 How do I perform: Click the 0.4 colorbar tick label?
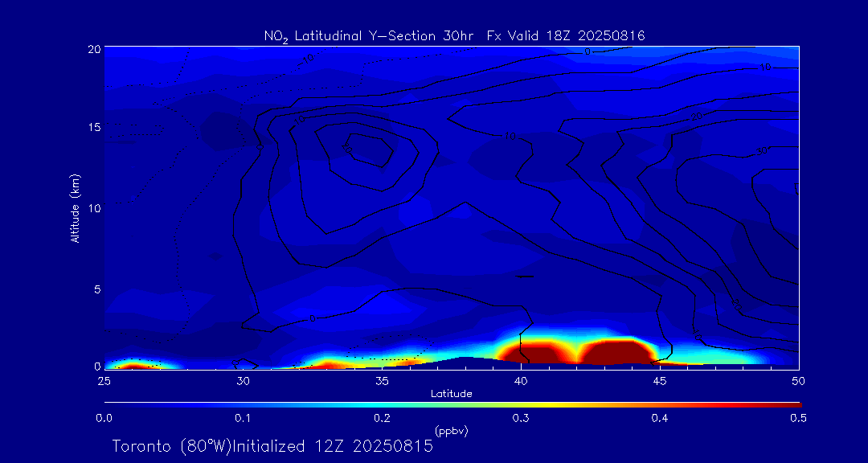pyautogui.click(x=660, y=418)
